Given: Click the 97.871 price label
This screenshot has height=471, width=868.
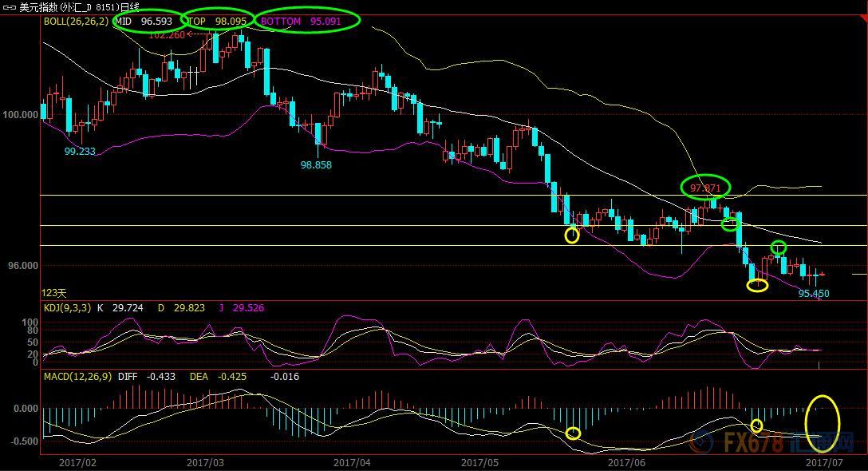Looking at the screenshot, I should coord(705,188).
